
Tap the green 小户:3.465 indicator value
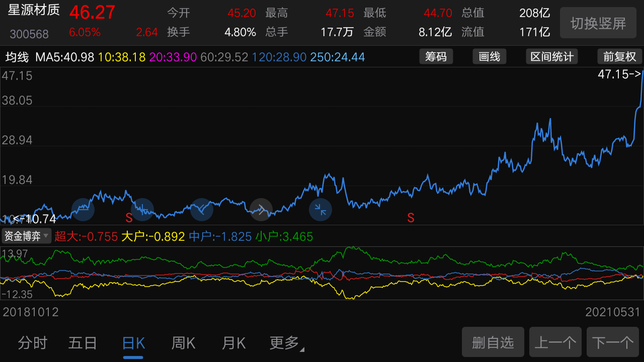click(284, 236)
